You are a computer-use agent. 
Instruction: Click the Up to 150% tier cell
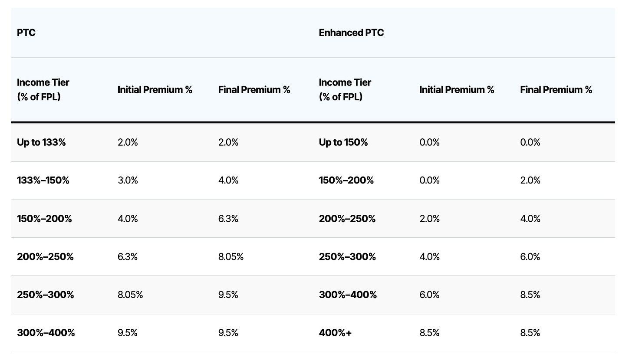pos(343,142)
